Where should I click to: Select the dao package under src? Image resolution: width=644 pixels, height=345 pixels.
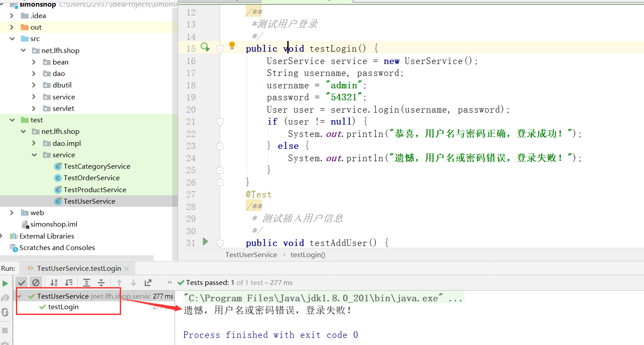[59, 73]
